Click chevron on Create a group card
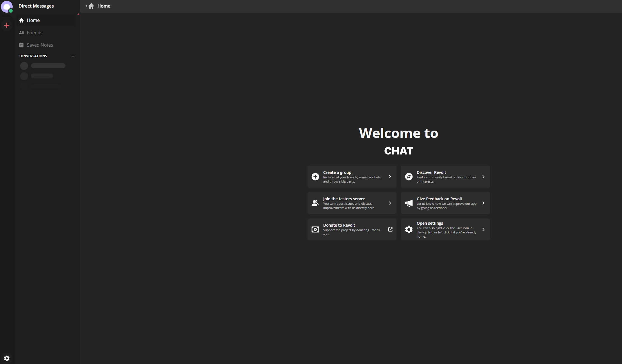The width and height of the screenshot is (622, 364). pyautogui.click(x=390, y=177)
